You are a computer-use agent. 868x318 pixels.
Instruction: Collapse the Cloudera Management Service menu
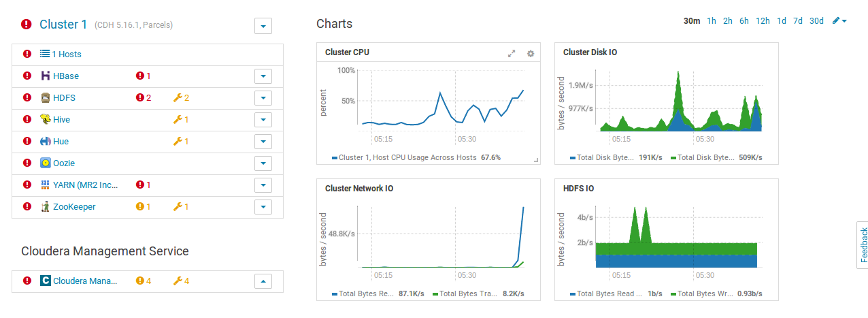pos(263,281)
